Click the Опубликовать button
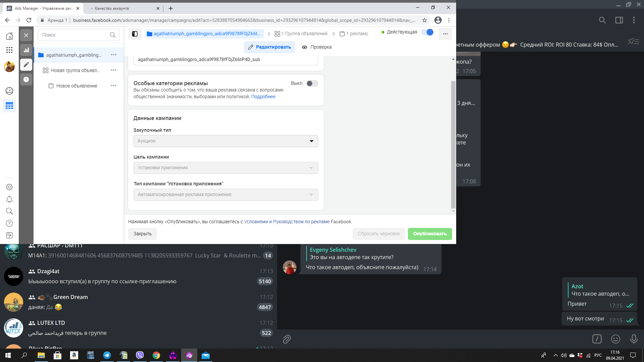This screenshot has width=644, height=362. (430, 234)
